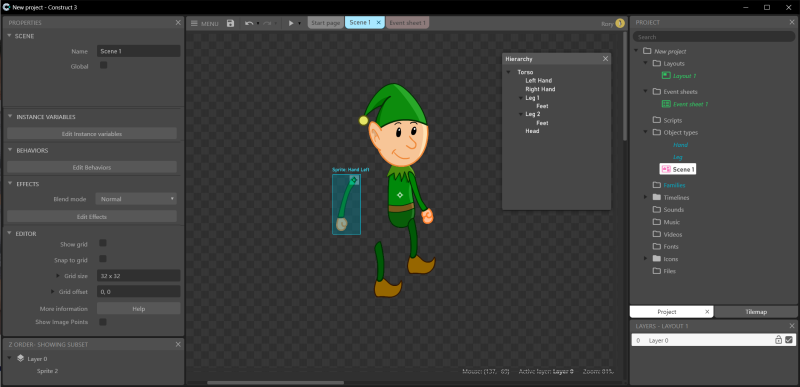Toggle the Show Image Points checkbox
Screen dimensions: 800x387
click(x=103, y=322)
